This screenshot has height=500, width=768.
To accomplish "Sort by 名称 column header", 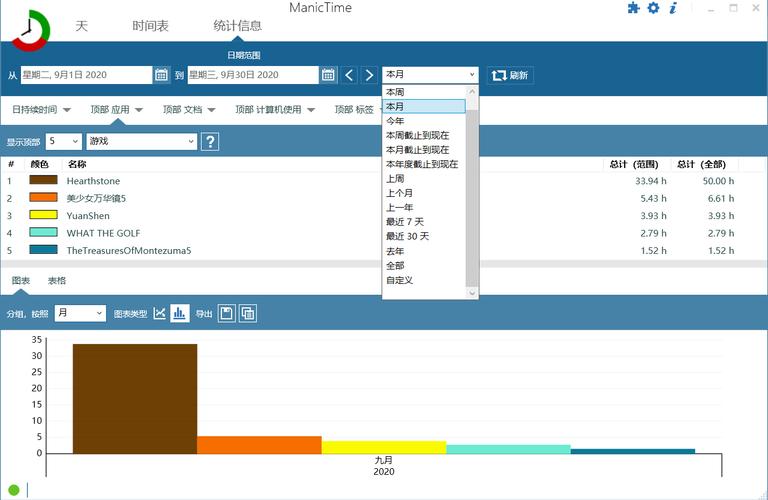I will pos(77,164).
